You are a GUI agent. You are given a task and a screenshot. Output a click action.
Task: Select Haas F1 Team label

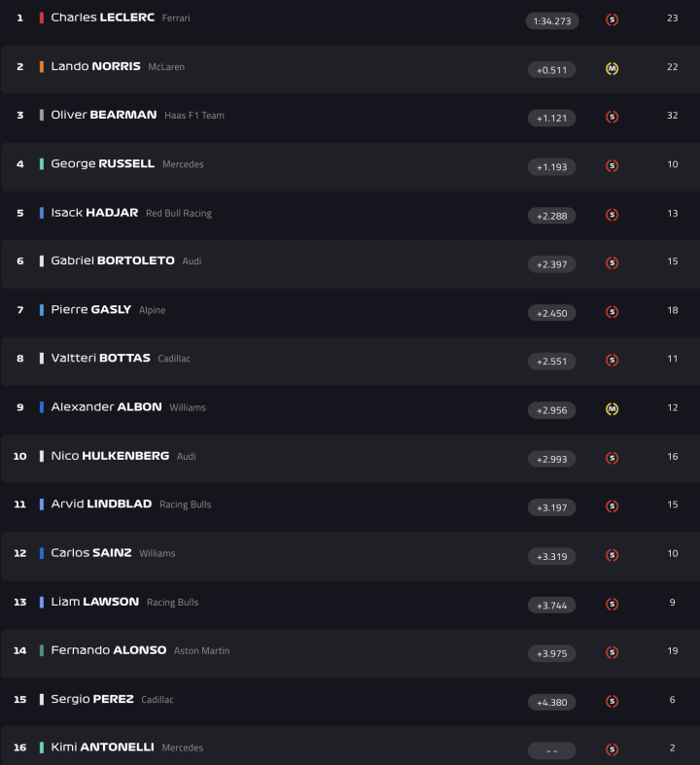pyautogui.click(x=194, y=116)
